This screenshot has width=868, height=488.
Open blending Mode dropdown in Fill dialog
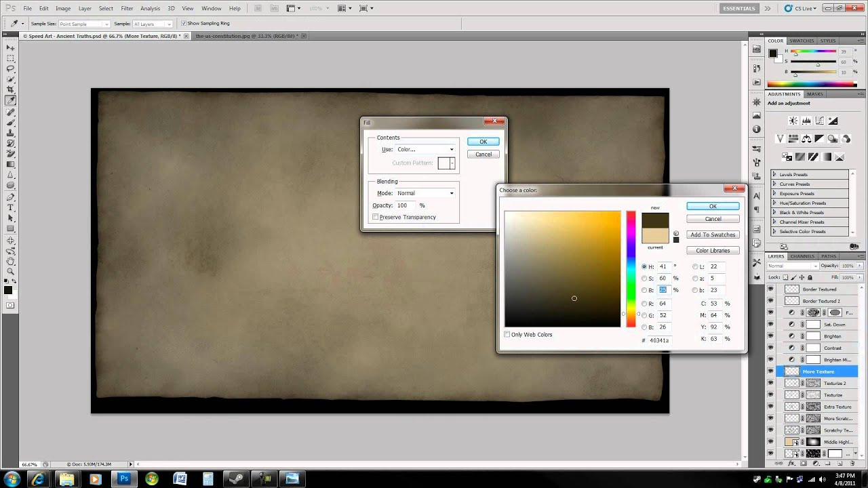[425, 193]
